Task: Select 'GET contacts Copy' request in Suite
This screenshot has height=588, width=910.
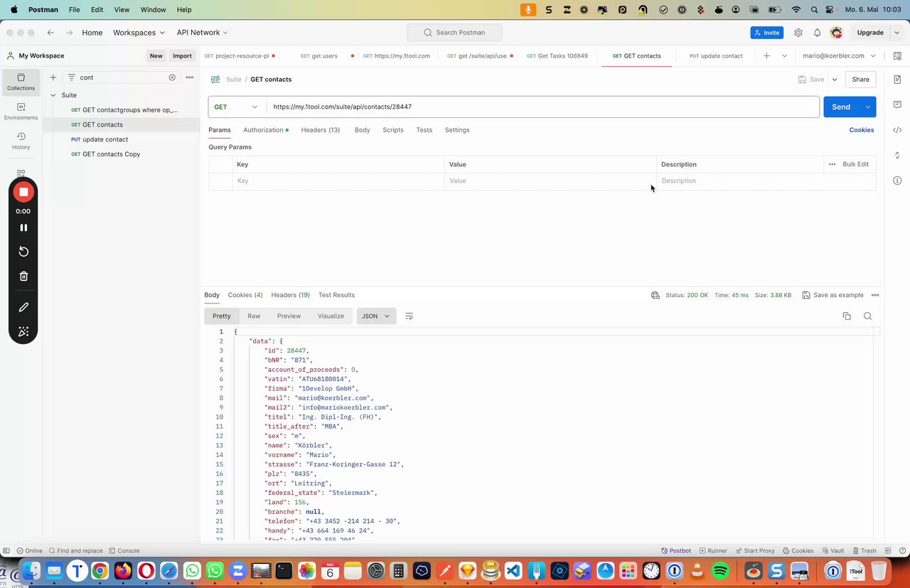Action: pyautogui.click(x=111, y=154)
